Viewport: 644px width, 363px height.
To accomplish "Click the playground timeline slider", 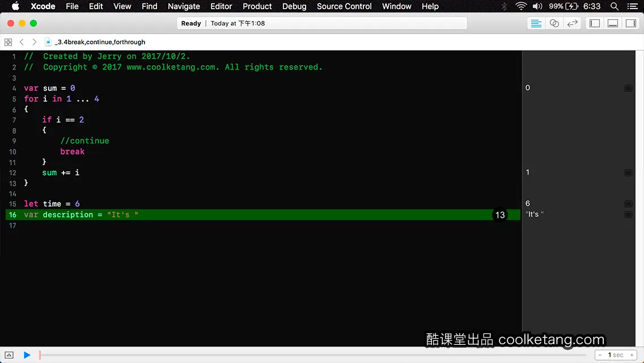I will 313,355.
